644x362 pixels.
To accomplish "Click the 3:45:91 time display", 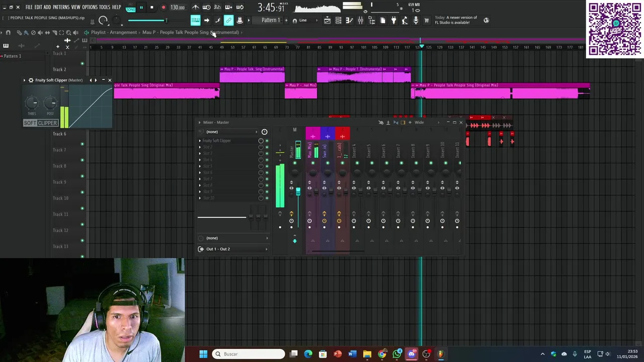I will pyautogui.click(x=271, y=8).
